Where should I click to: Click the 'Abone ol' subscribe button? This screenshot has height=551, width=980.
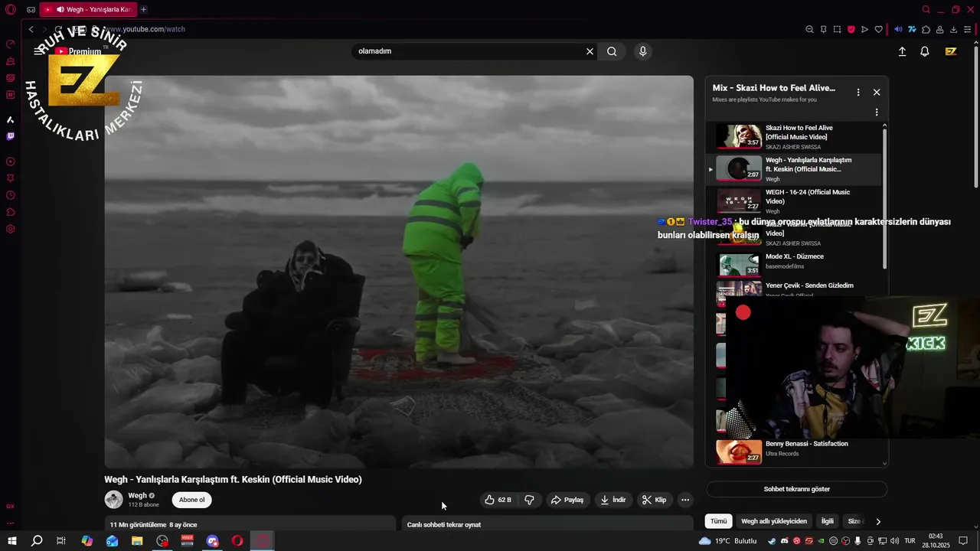191,500
